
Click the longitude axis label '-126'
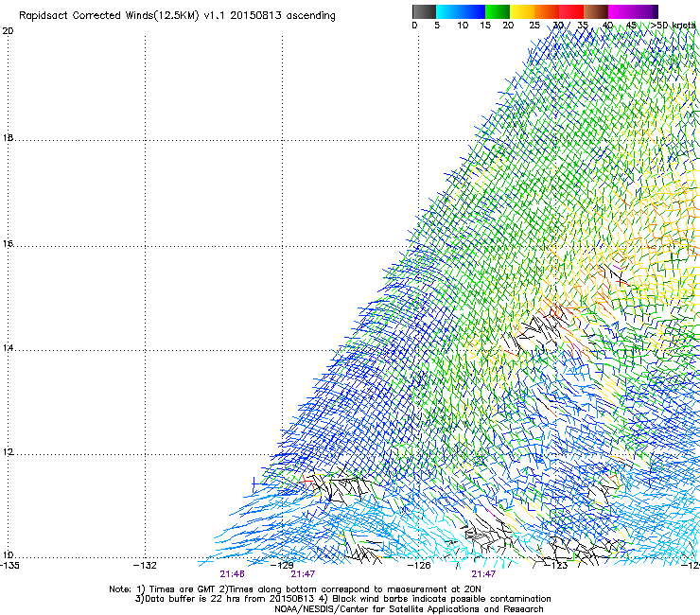click(x=419, y=566)
